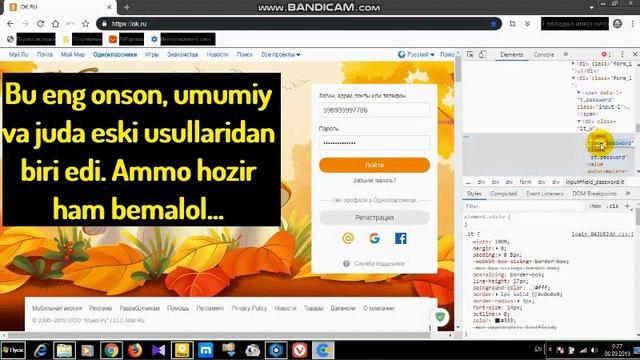Open the DOM Breakpoints tab
Image resolution: width=640 pixels, height=360 pixels.
tap(594, 193)
